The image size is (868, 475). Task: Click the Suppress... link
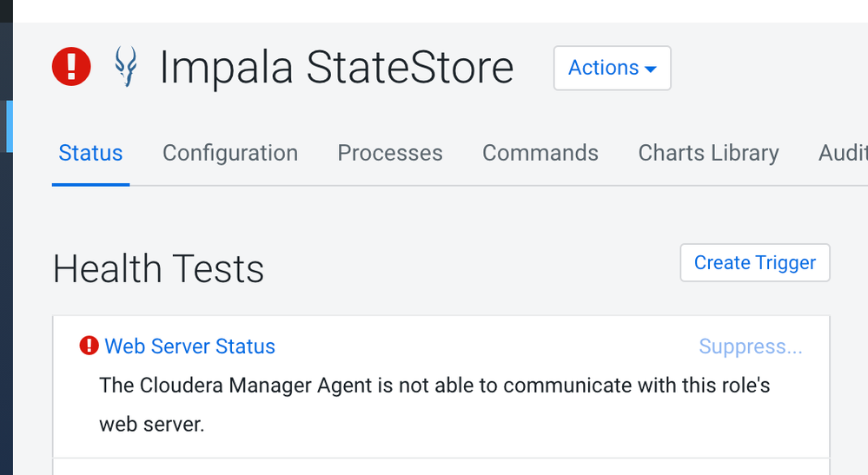coord(751,347)
